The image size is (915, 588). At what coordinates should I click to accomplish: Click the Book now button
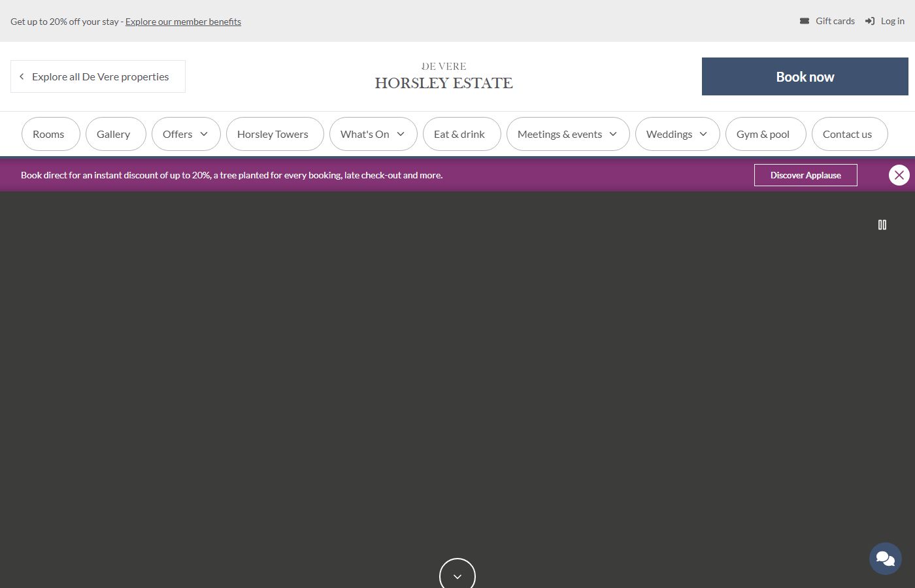click(x=805, y=76)
